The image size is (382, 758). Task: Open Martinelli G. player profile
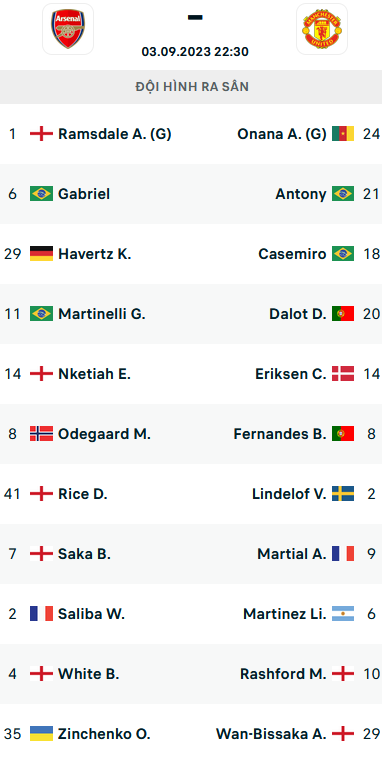coord(102,314)
